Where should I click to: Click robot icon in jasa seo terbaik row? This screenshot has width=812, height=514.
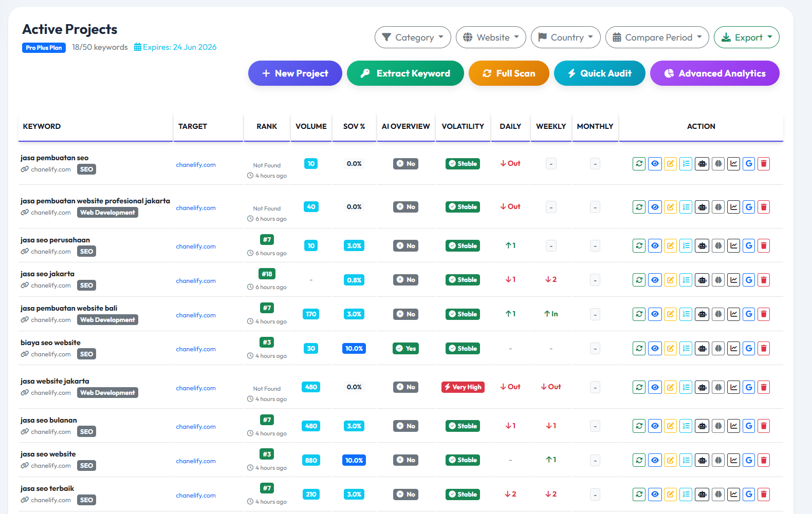pos(702,494)
